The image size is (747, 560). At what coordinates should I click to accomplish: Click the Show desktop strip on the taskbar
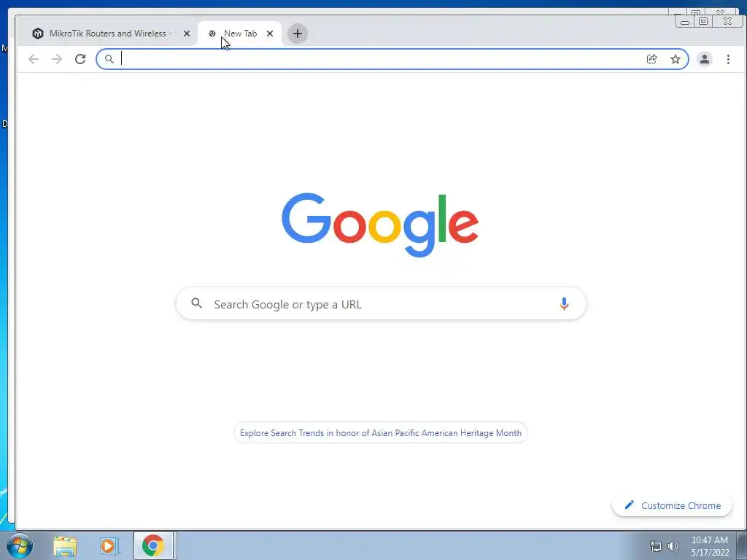click(x=742, y=546)
